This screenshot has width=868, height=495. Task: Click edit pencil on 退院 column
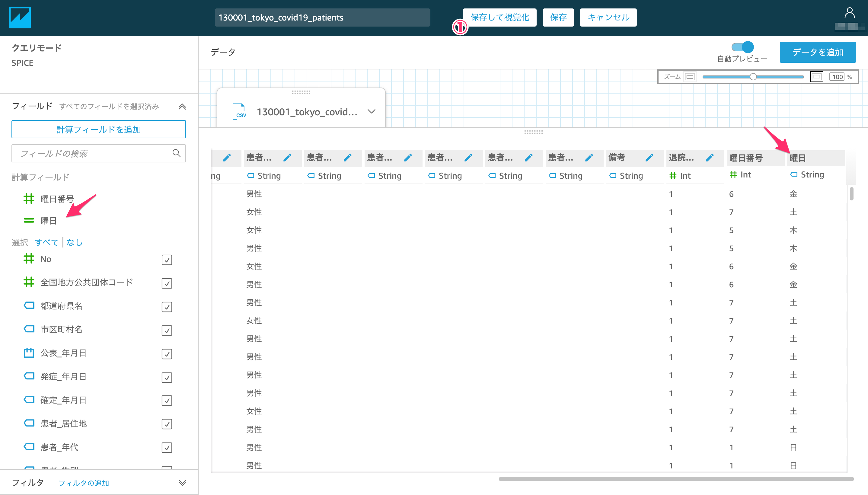point(710,158)
